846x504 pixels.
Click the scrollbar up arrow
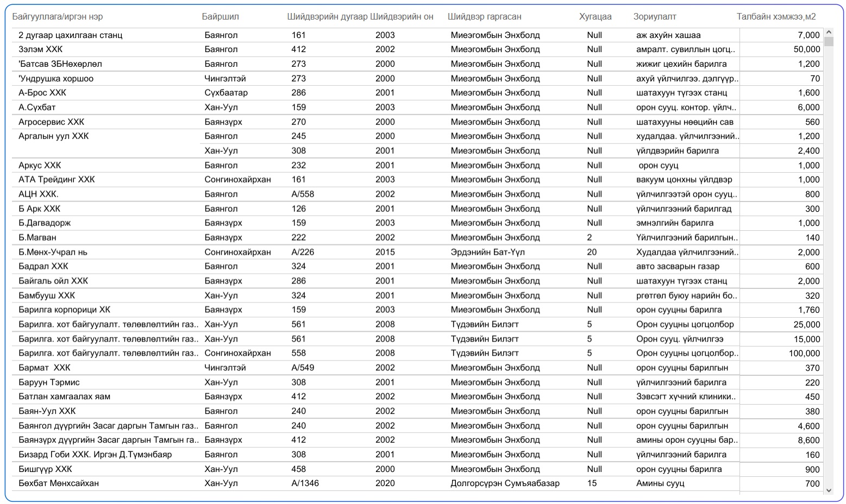pos(829,32)
